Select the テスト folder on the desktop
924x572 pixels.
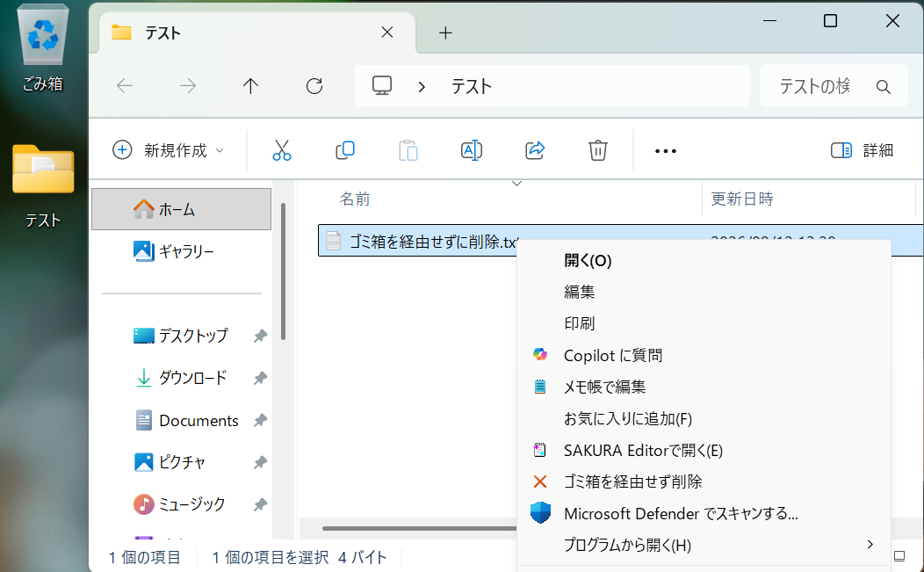pos(43,184)
